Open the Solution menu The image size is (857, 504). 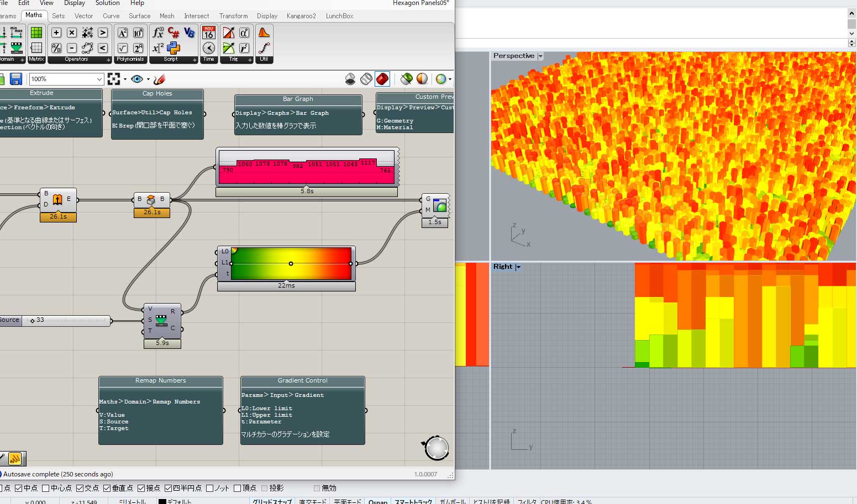point(107,3)
